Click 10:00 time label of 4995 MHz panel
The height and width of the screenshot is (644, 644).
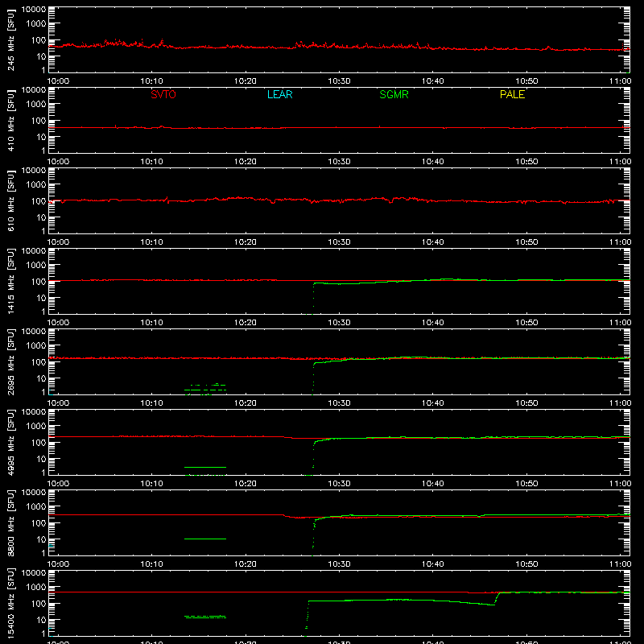(58, 484)
